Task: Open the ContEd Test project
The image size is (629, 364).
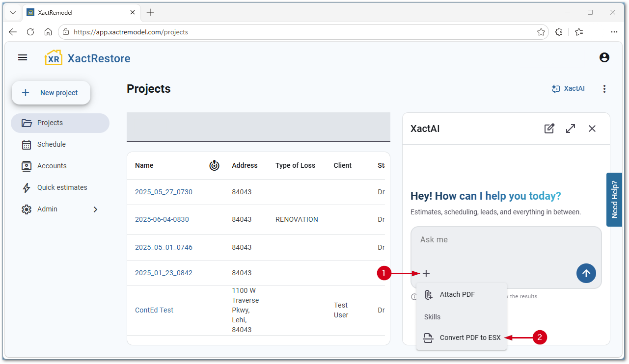Action: (154, 310)
